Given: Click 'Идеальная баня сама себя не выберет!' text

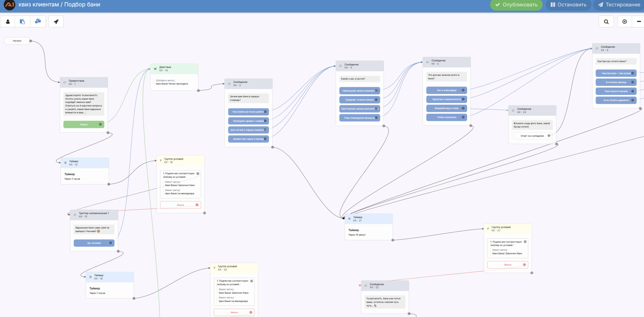Looking at the screenshot, I should pos(92,230).
